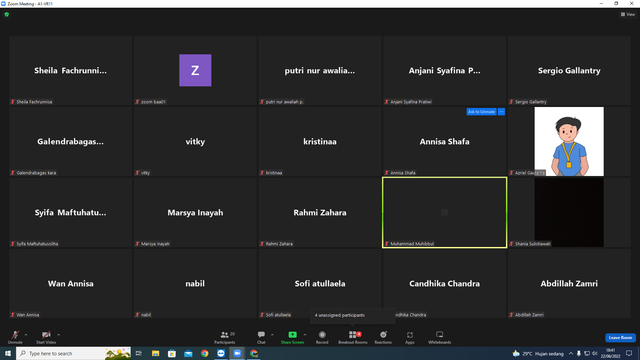
Task: Click the name Rahmi Zahara
Action: [x=320, y=213]
